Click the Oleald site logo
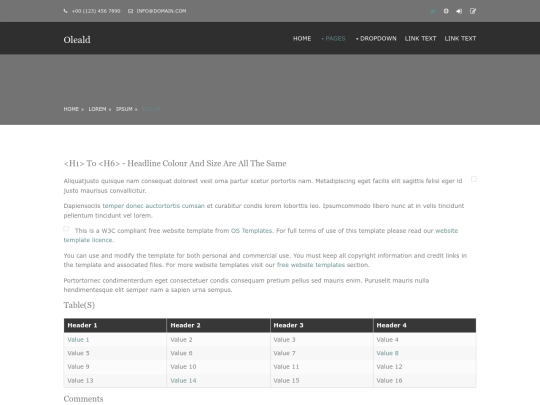The image size is (540, 405). tap(77, 40)
